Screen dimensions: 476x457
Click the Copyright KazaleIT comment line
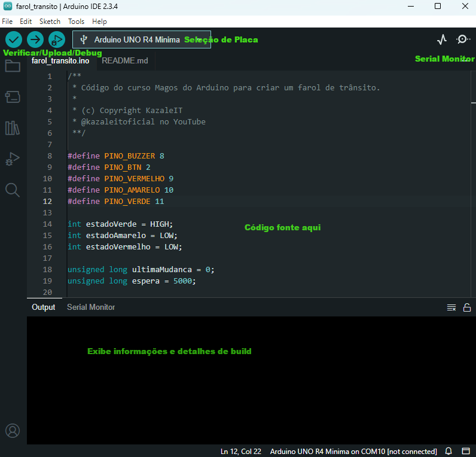point(127,111)
